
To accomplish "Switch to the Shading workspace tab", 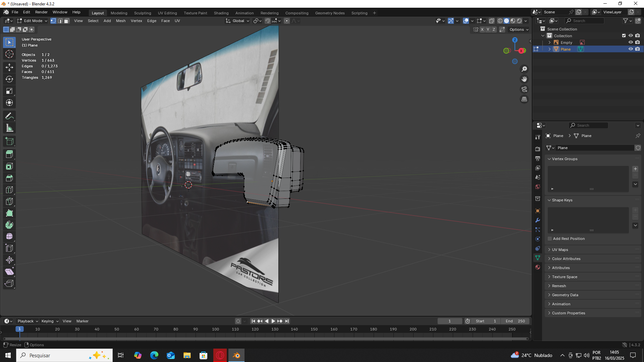I will pos(221,13).
